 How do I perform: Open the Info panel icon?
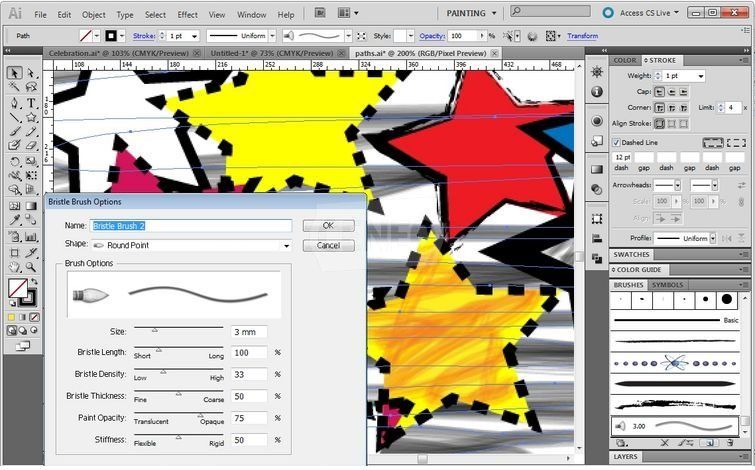(597, 92)
